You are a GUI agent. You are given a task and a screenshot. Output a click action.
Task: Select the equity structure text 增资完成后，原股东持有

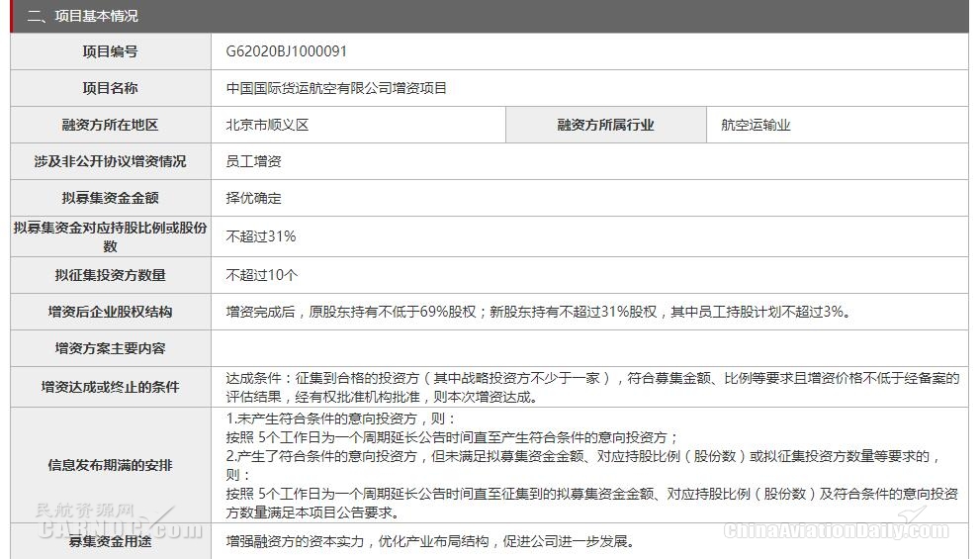(x=539, y=312)
